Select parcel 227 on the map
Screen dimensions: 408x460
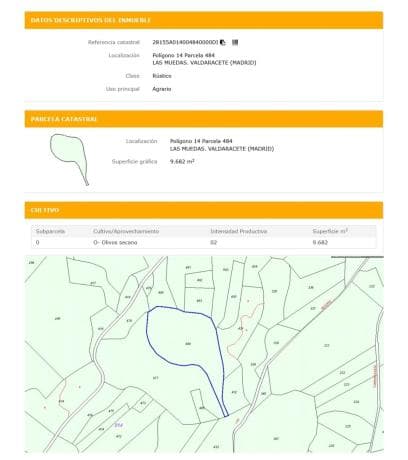click(x=326, y=345)
